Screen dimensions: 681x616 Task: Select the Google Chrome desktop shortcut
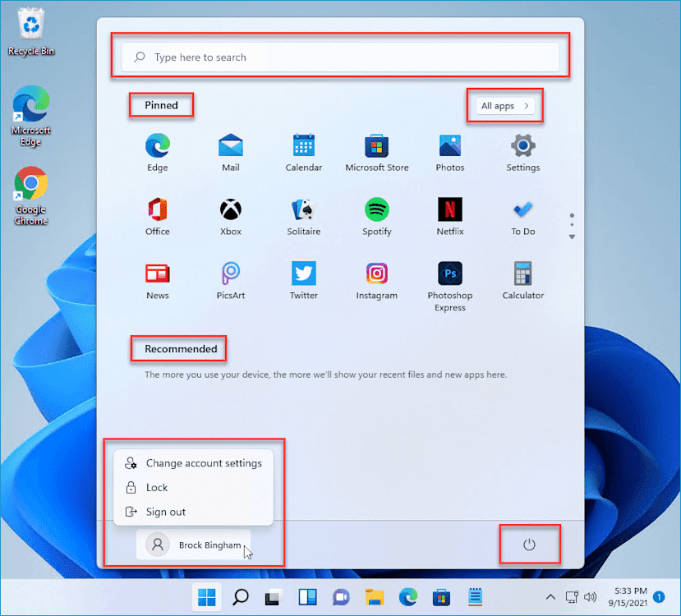click(x=31, y=195)
